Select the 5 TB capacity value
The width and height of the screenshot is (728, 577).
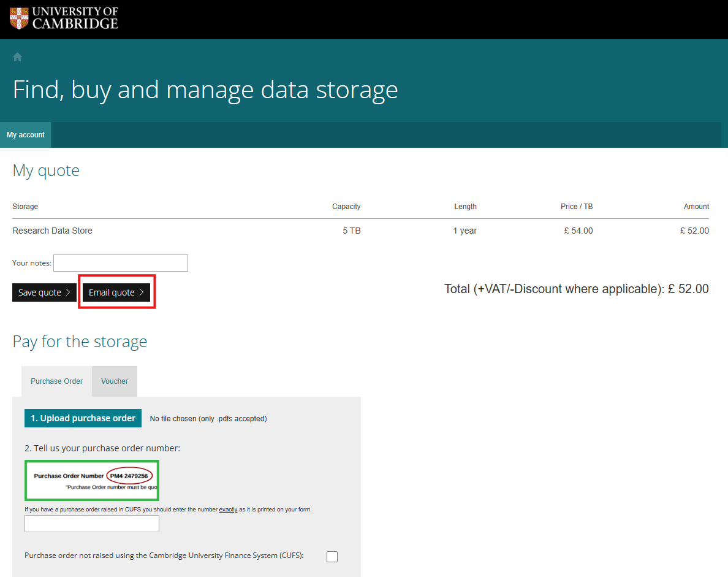tap(352, 231)
